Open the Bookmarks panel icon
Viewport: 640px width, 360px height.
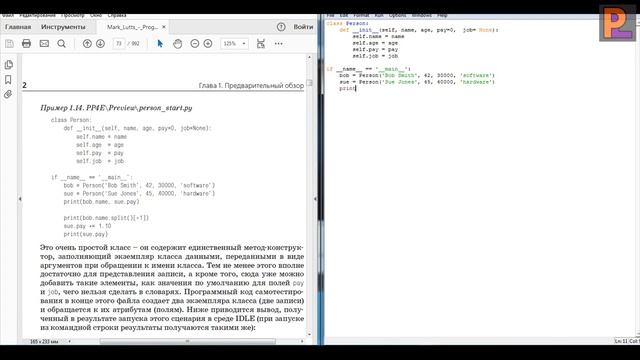(x=8, y=80)
